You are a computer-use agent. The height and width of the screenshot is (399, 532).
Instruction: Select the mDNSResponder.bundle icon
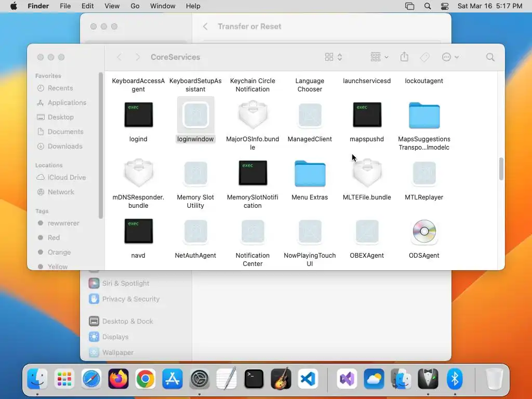tap(138, 173)
